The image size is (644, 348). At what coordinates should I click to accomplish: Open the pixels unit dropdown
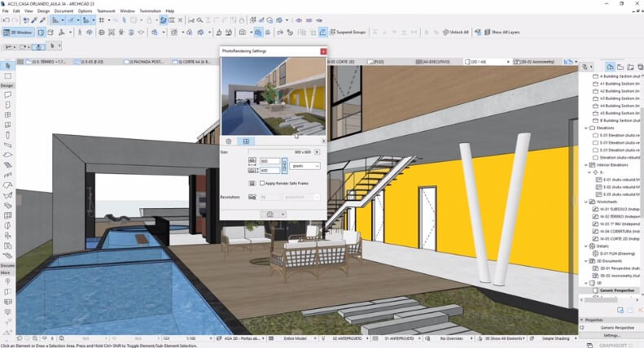[x=304, y=166]
